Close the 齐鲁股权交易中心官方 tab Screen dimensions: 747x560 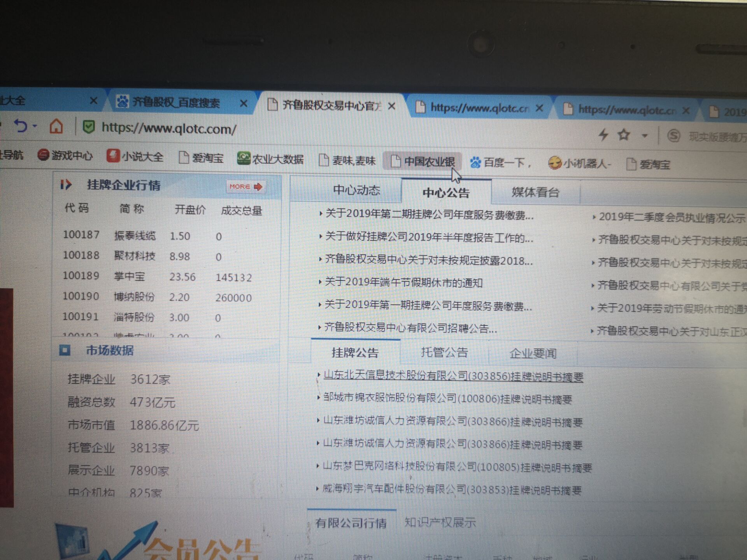392,106
